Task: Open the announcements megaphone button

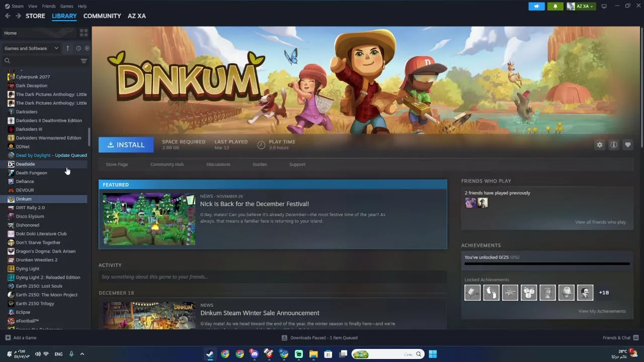Action: (x=536, y=6)
